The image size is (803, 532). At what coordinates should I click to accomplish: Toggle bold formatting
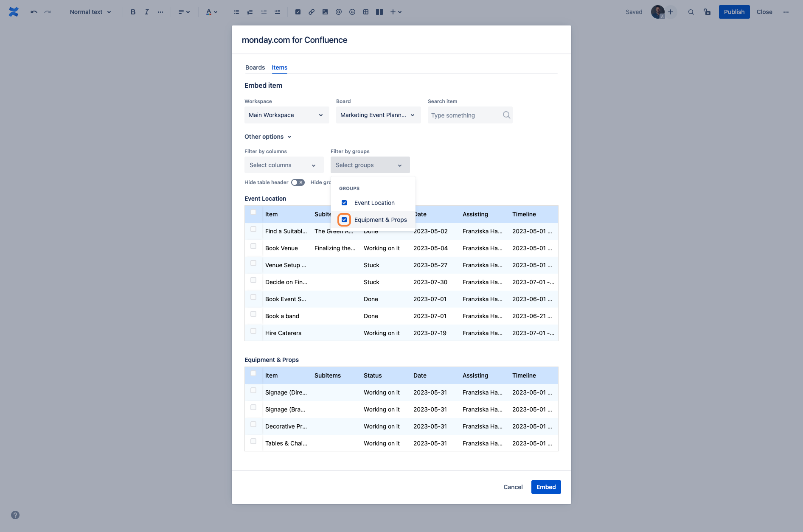[x=133, y=12]
